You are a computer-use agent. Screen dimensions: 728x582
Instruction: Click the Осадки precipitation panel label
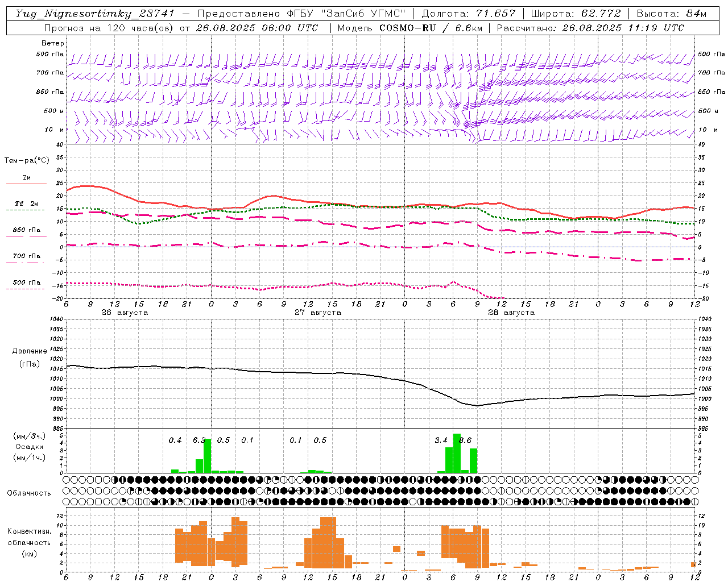pyautogui.click(x=29, y=447)
